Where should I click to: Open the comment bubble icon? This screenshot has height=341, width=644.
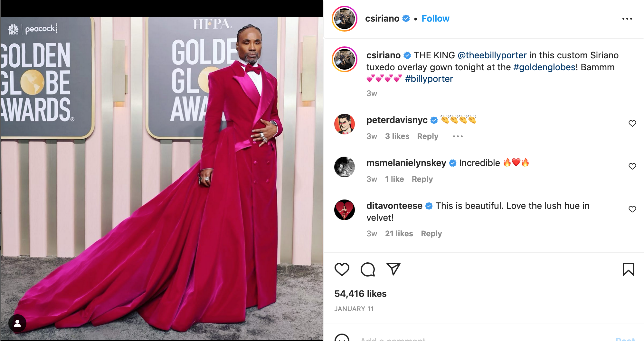tap(368, 269)
